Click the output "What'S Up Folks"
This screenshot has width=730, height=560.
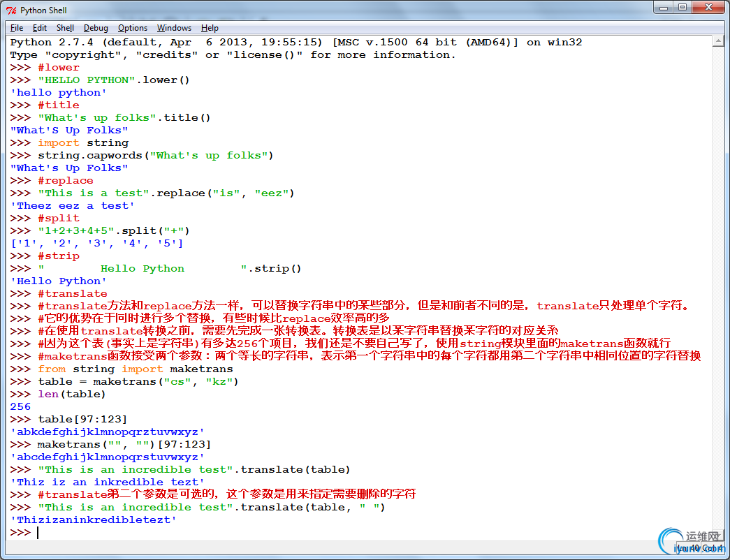coord(69,131)
